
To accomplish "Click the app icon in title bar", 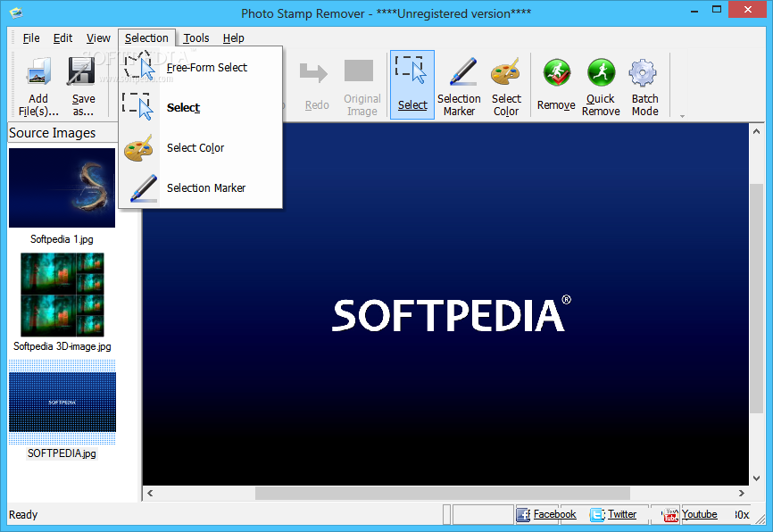I will pyautogui.click(x=16, y=12).
